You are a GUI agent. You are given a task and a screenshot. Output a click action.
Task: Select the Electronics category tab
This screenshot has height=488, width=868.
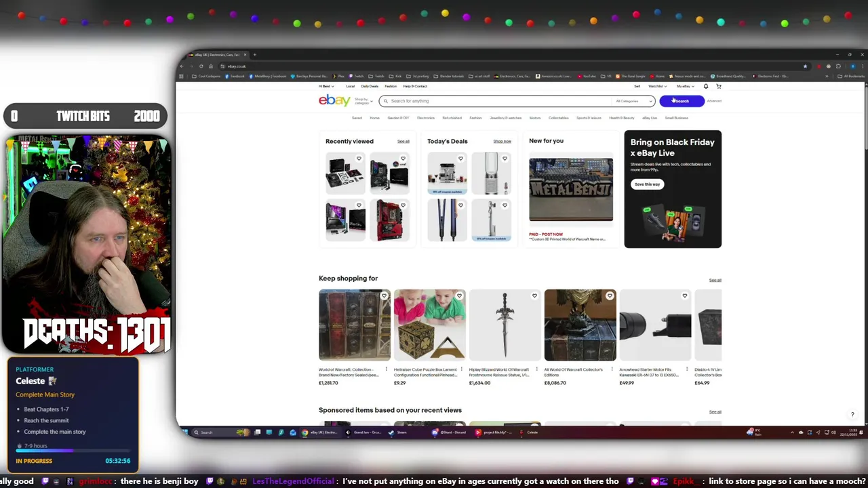426,118
